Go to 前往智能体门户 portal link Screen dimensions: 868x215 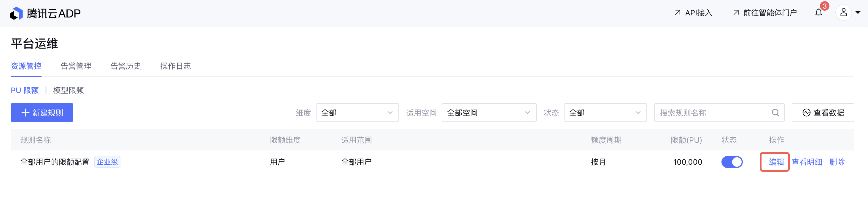[x=764, y=13]
